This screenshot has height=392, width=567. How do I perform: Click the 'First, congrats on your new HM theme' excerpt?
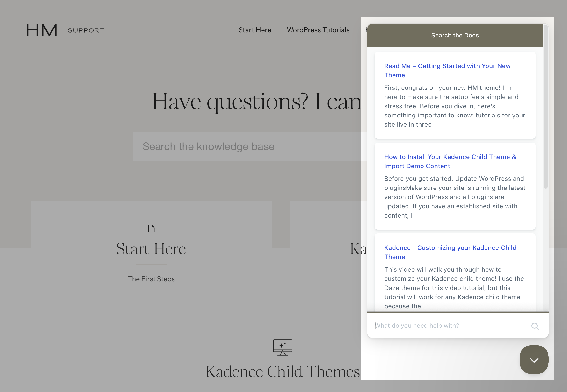pyautogui.click(x=455, y=106)
